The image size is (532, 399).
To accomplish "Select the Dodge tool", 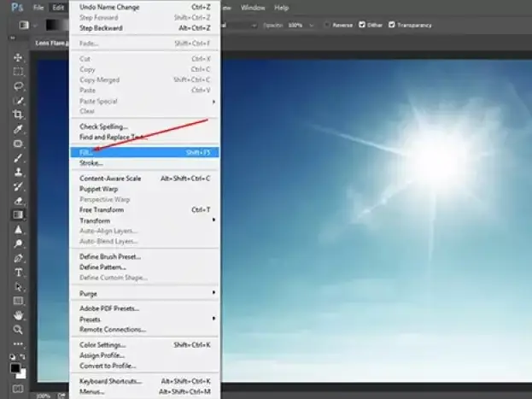I will pyautogui.click(x=18, y=244).
